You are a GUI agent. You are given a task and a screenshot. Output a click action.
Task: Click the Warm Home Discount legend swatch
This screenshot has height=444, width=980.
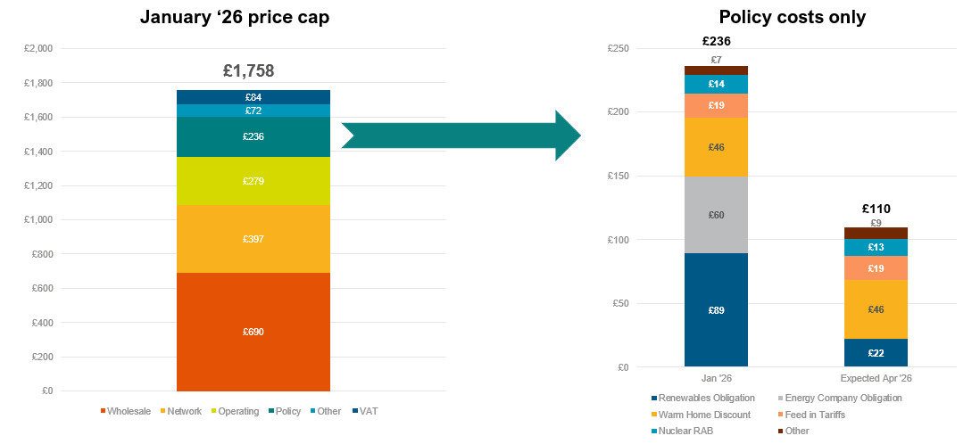pos(653,415)
